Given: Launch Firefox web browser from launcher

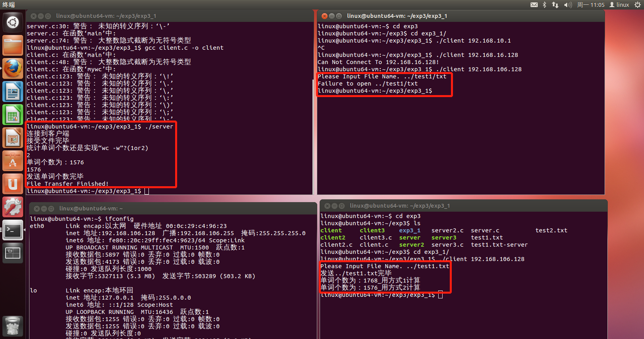Looking at the screenshot, I should click(13, 68).
